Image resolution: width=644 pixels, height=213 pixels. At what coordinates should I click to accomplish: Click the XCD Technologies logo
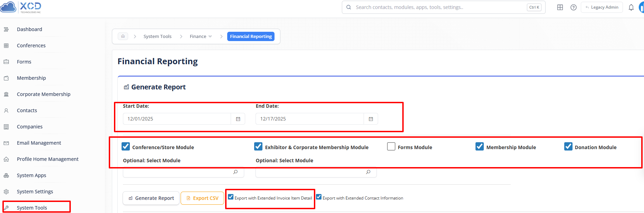(x=21, y=7)
